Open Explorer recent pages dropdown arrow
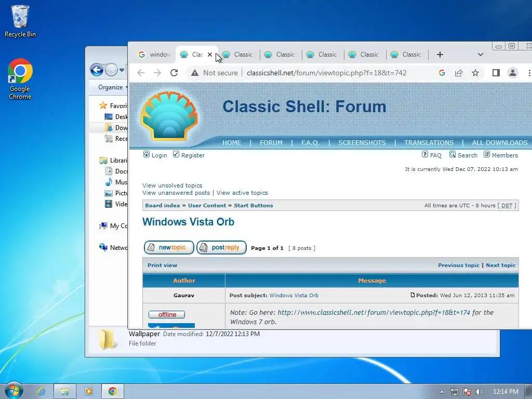 tap(122, 70)
